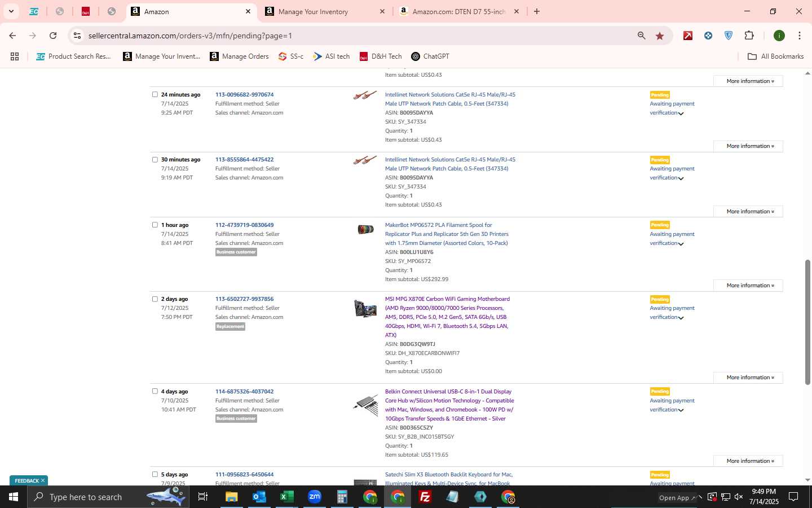Open order link 112-4739719-0830649
This screenshot has width=812, height=508.
(244, 225)
